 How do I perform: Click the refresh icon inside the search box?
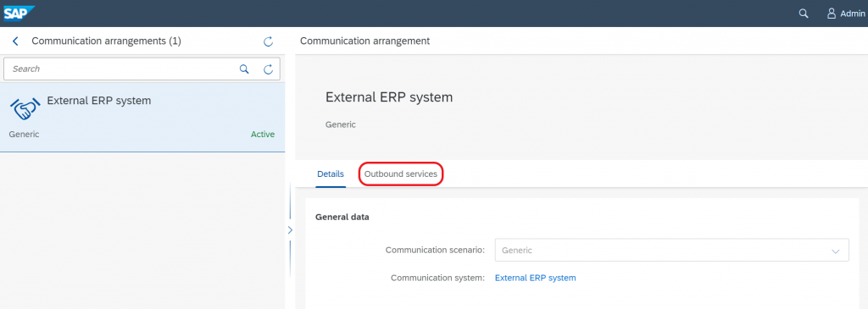point(268,69)
